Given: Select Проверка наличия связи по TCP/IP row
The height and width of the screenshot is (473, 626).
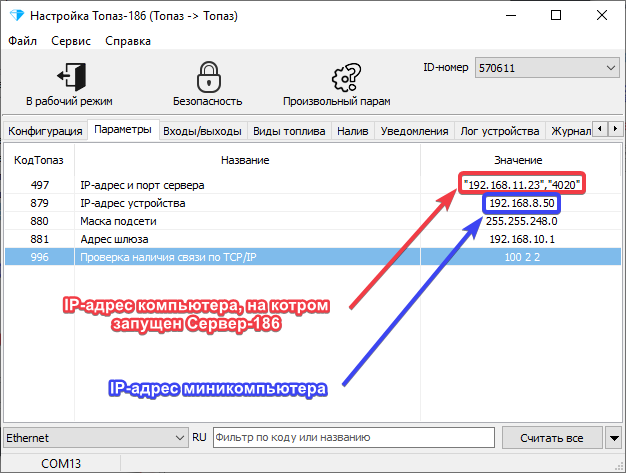Looking at the screenshot, I should (312, 257).
